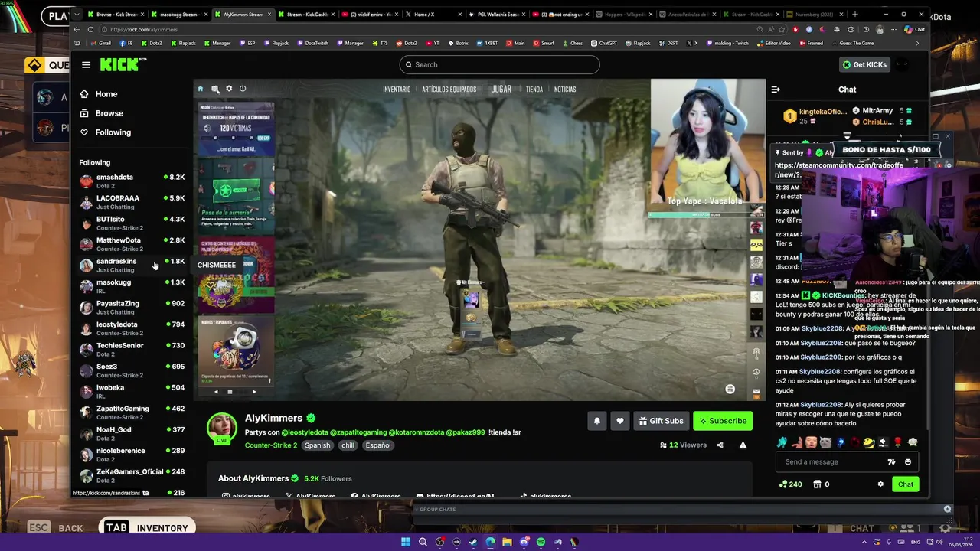Open the ChatGPT bookmark
Screen dimensions: 980x551
(603, 43)
